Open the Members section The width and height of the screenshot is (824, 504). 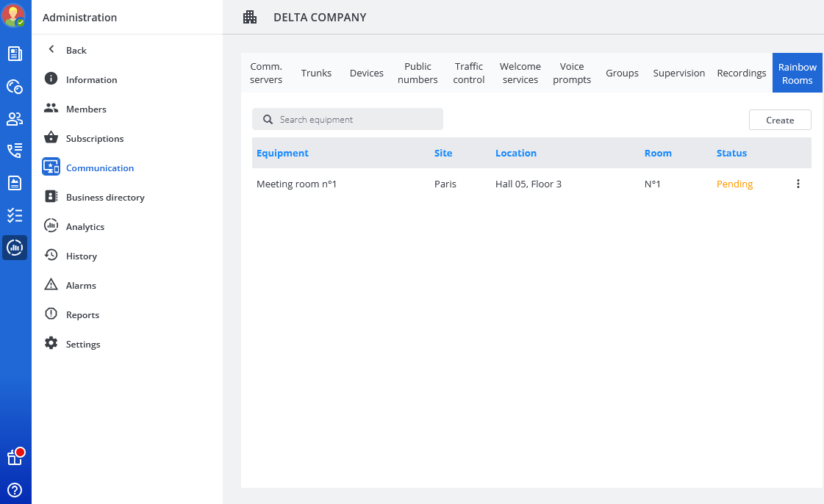(86, 109)
